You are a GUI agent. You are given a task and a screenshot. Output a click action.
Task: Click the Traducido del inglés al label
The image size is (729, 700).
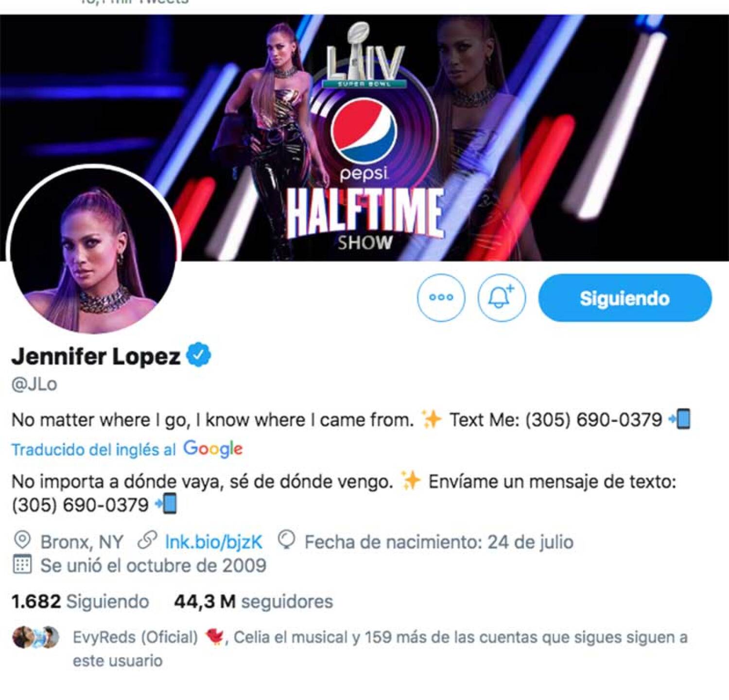tap(93, 450)
